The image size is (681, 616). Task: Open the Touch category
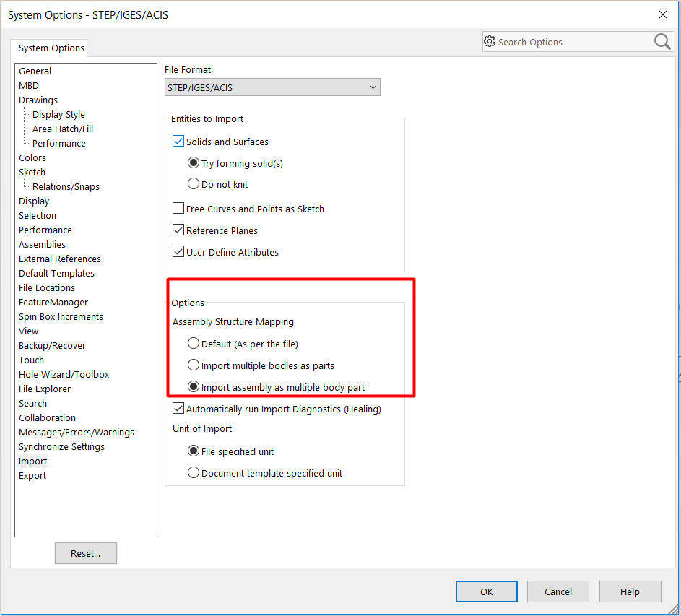(31, 360)
